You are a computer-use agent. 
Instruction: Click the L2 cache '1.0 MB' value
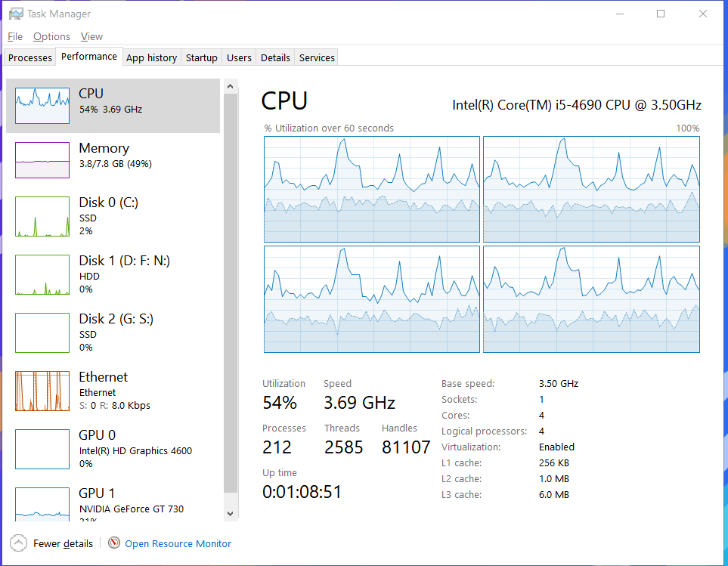(554, 478)
